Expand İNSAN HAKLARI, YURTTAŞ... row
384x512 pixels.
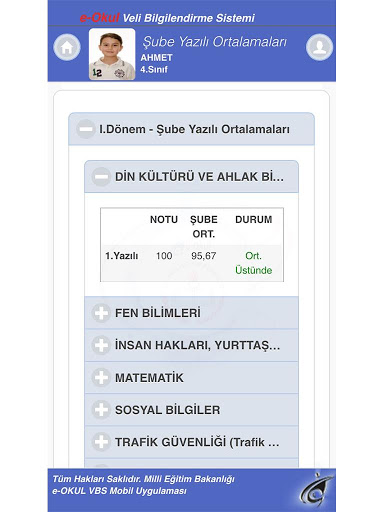coord(191,345)
